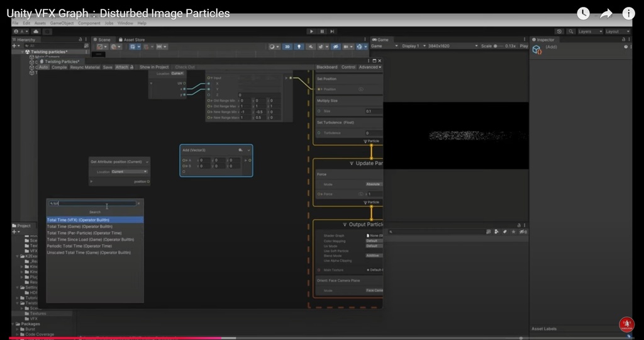Click the plus create button in Hierarchy
644x340 pixels.
point(16,46)
